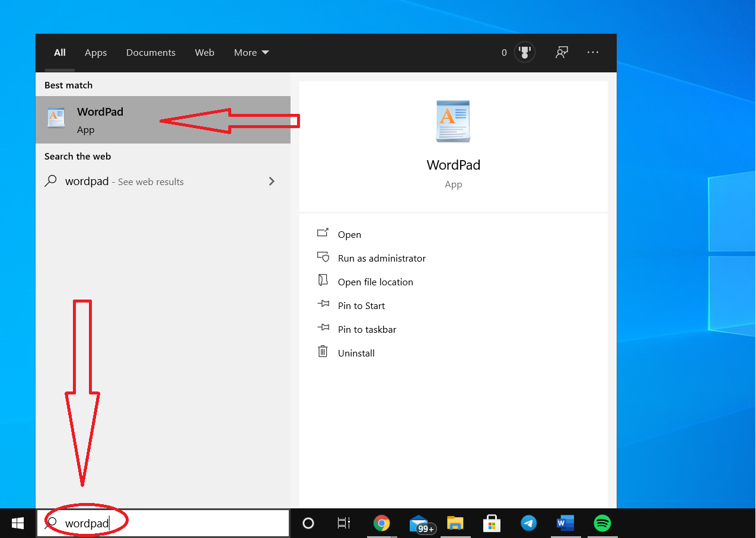This screenshot has width=756, height=538.
Task: Open Microsoft Store from the taskbar
Action: (492, 523)
